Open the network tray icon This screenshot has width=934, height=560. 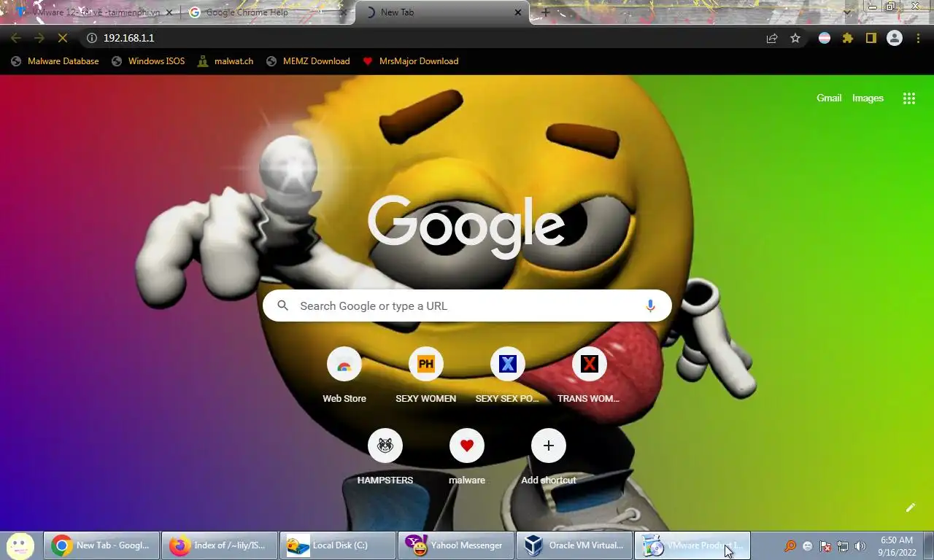pyautogui.click(x=843, y=546)
